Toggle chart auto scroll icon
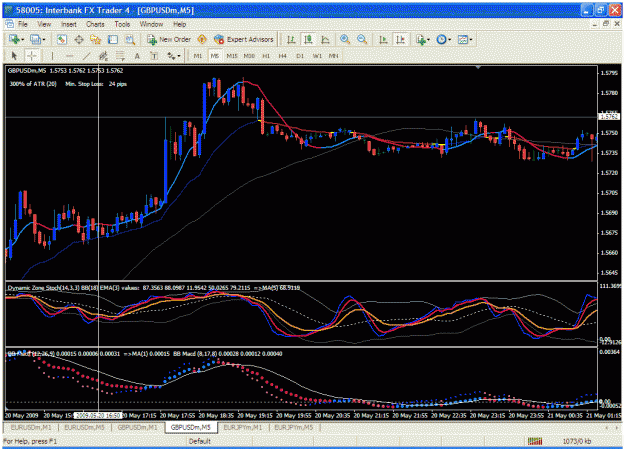This screenshot has width=625, height=449. [x=383, y=39]
